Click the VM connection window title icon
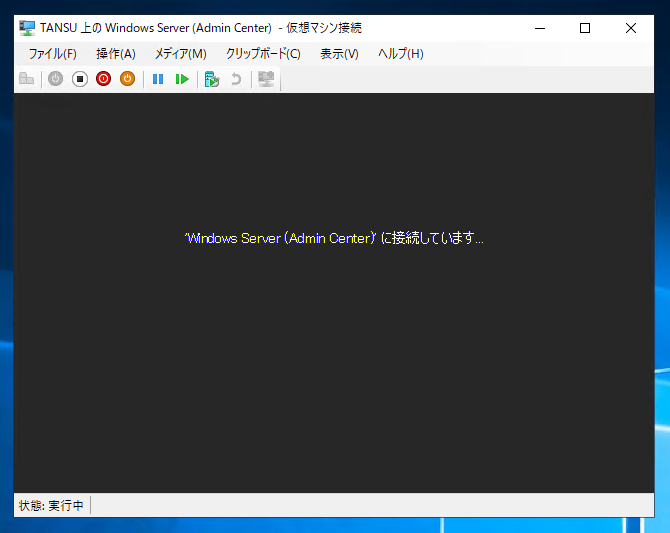Image resolution: width=670 pixels, height=533 pixels. (27, 28)
